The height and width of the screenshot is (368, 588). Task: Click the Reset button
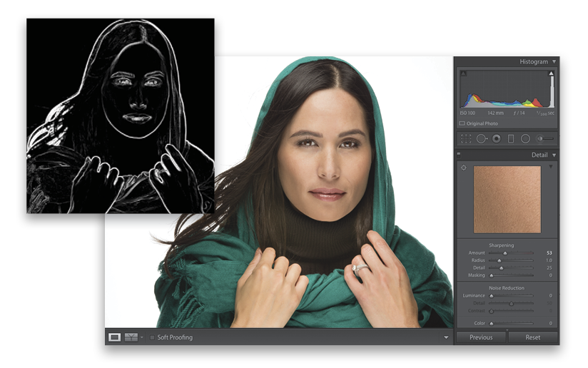click(x=532, y=337)
